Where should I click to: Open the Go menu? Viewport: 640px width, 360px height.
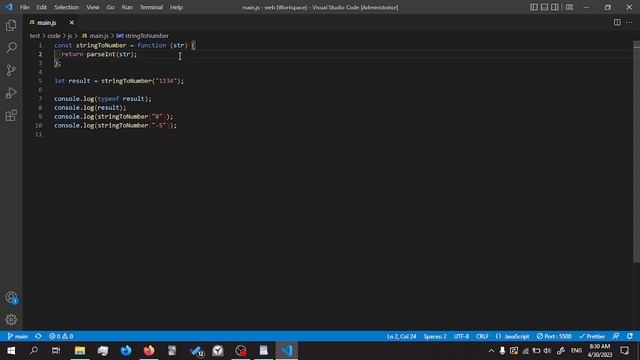(x=110, y=7)
